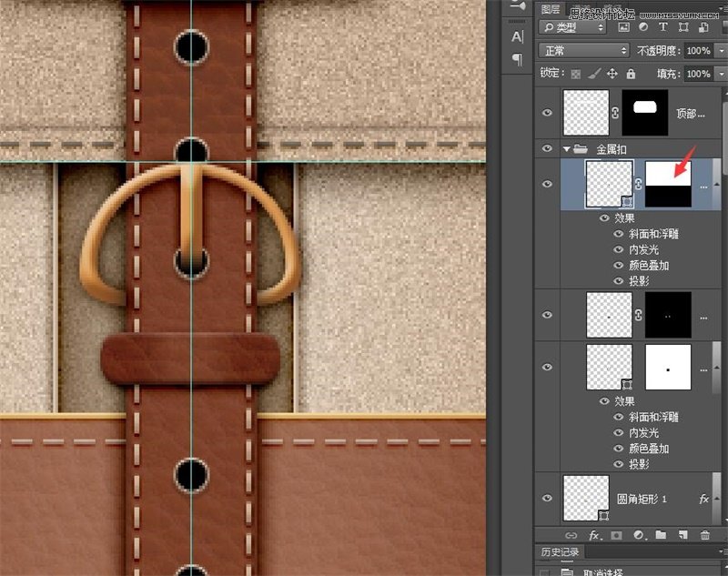
Task: Open the Brush Presets panel icon
Action: tap(517, 5)
